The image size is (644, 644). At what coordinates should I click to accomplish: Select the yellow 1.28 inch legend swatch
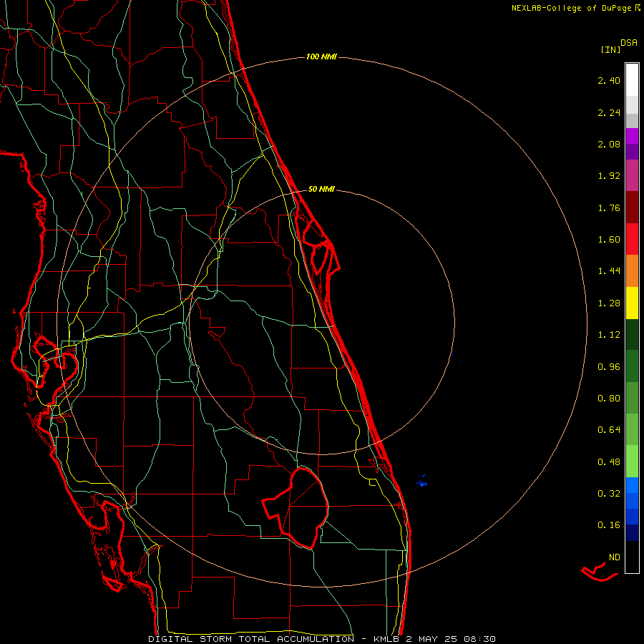(x=632, y=303)
